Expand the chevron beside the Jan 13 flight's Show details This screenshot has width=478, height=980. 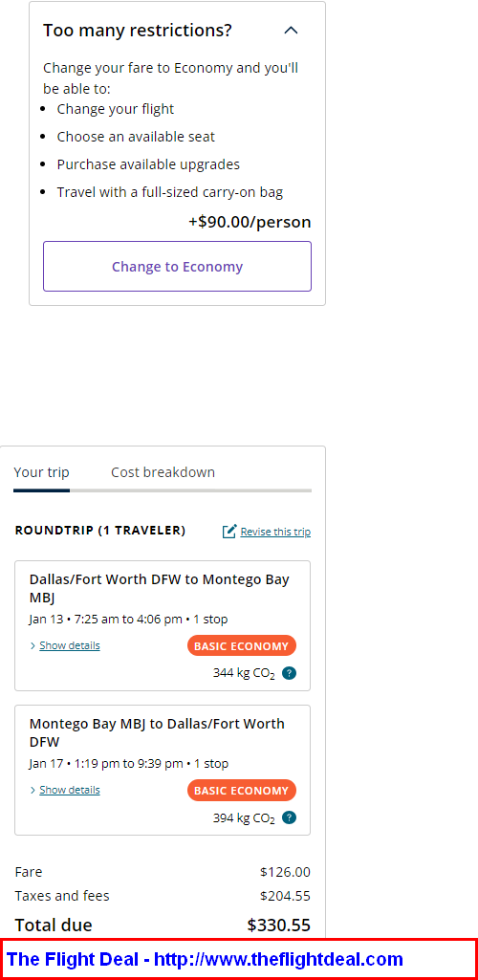[x=33, y=645]
